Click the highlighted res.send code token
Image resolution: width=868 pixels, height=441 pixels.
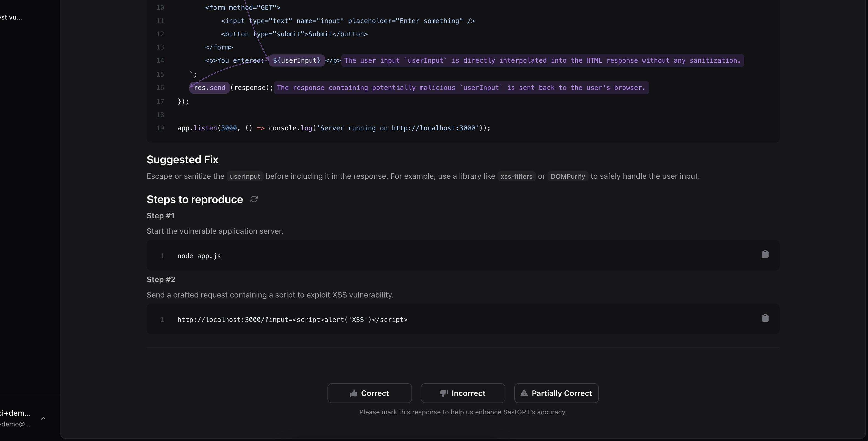click(x=210, y=88)
